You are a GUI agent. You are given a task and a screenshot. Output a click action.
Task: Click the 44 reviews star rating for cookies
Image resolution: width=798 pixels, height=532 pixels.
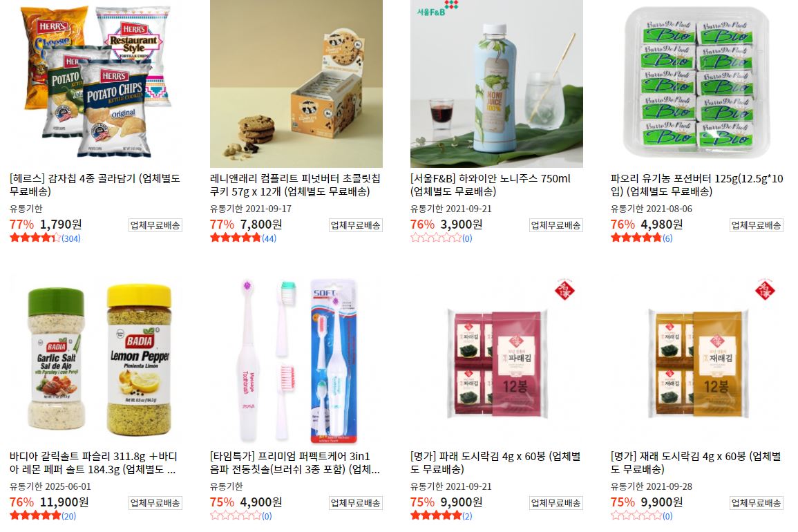[243, 238]
